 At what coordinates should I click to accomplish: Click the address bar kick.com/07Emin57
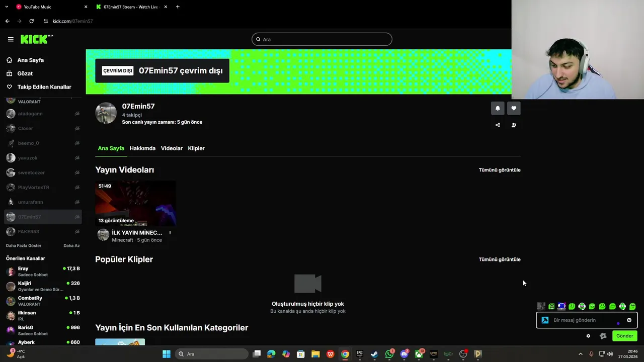point(73,21)
